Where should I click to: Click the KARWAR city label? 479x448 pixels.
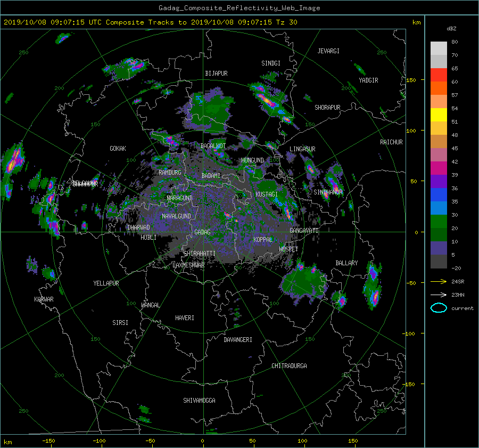[44, 299]
